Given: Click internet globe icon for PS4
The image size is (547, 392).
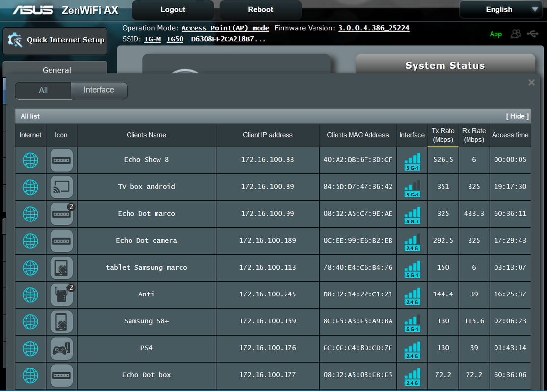Looking at the screenshot, I should coord(30,348).
